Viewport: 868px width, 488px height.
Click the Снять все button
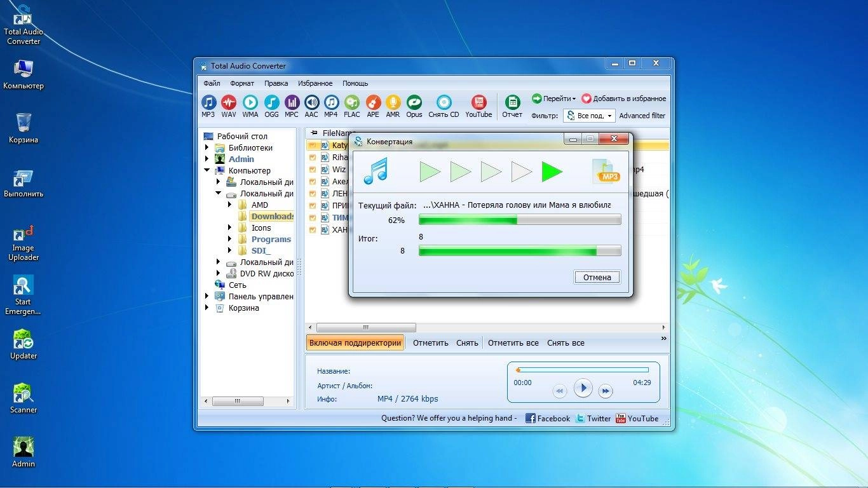pos(566,342)
